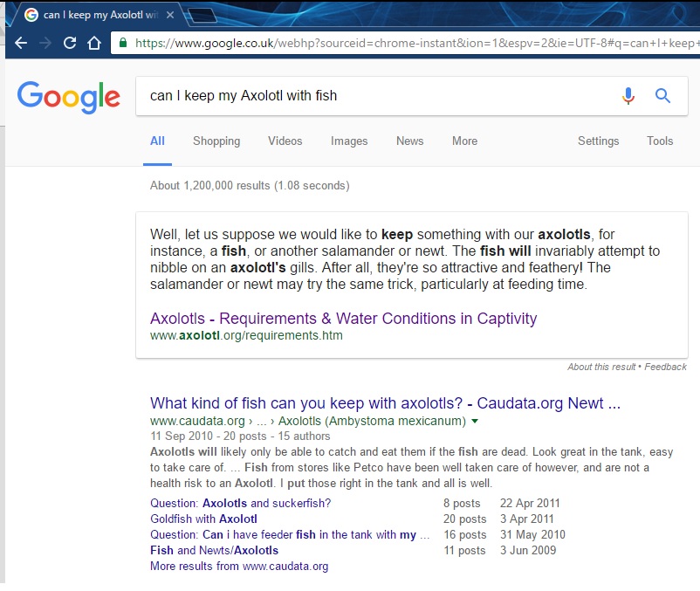Screen dimensions: 700x591
Task: Click the magnifying glass search button
Action: [662, 96]
